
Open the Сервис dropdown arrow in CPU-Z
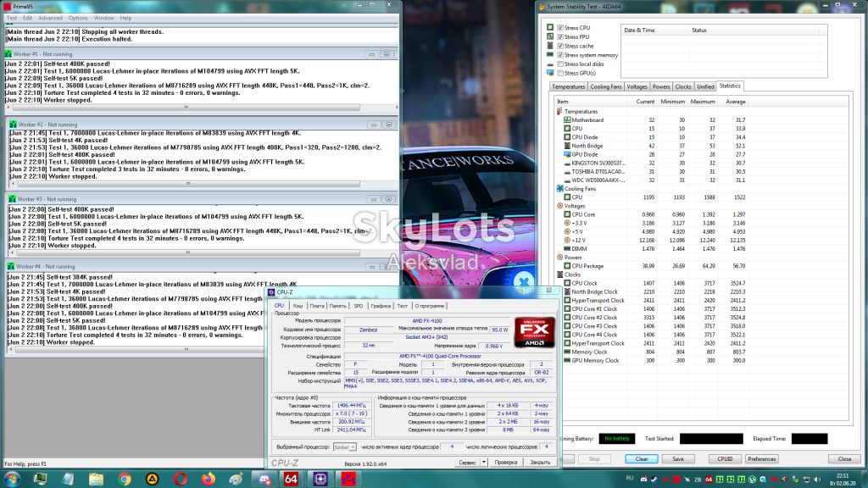[x=483, y=462]
